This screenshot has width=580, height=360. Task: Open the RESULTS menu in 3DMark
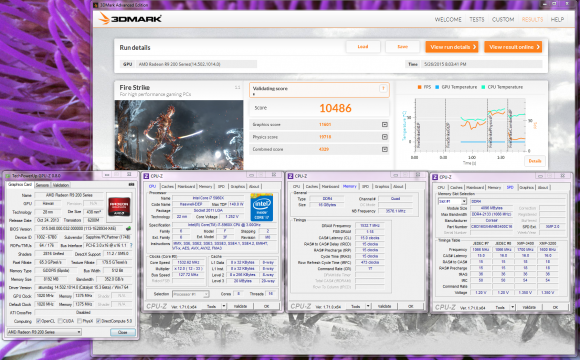532,19
